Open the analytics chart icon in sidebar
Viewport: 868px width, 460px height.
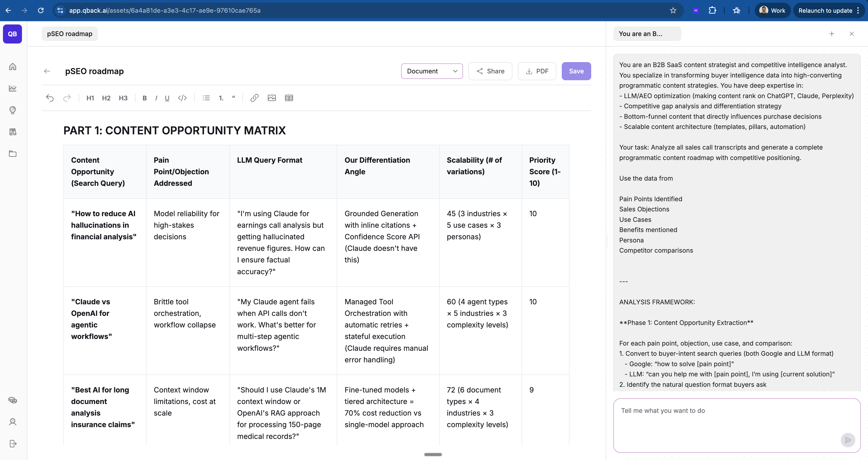coord(12,88)
